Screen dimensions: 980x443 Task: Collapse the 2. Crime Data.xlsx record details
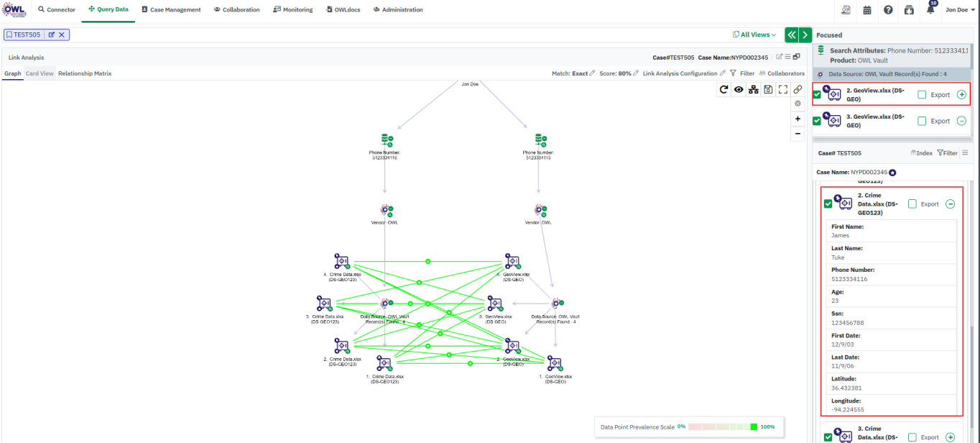951,204
